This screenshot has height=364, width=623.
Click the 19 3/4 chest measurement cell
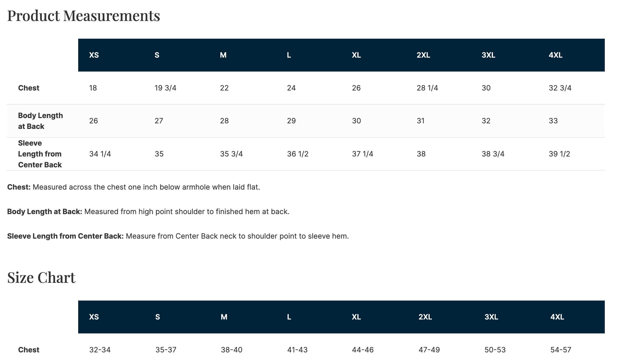click(x=165, y=88)
